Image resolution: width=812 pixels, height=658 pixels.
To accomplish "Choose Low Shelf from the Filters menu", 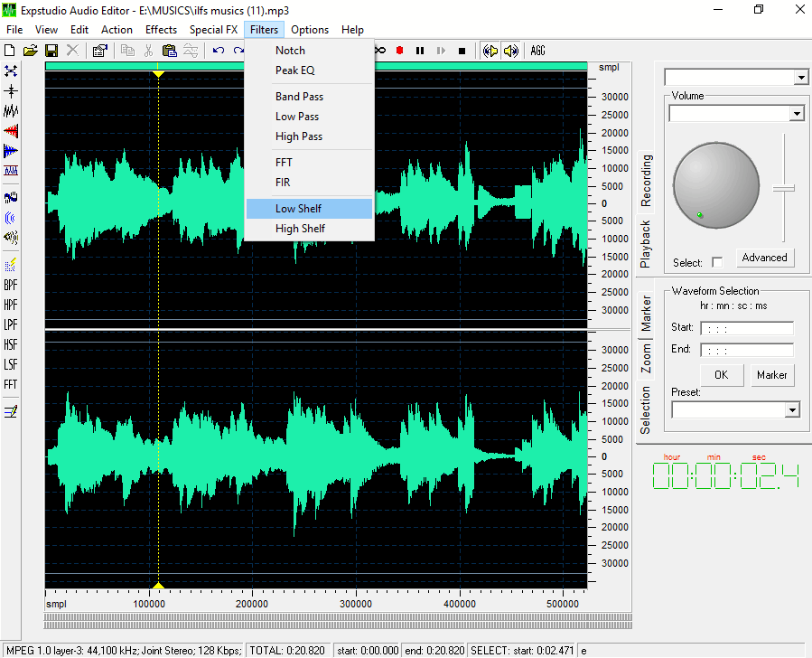I will 309,208.
